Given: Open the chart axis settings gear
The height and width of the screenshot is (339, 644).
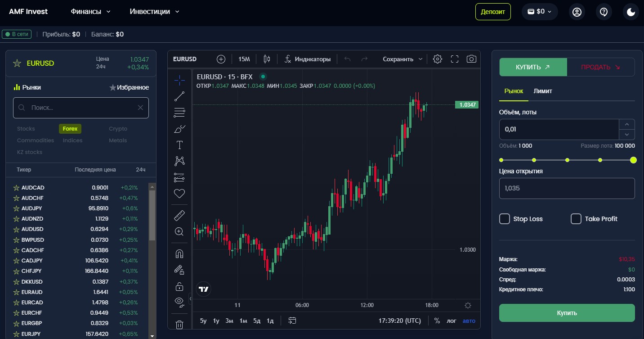Looking at the screenshot, I should click(468, 305).
